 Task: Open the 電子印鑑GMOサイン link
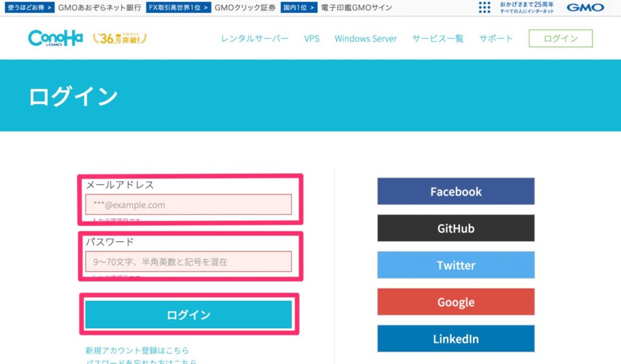pyautogui.click(x=357, y=7)
